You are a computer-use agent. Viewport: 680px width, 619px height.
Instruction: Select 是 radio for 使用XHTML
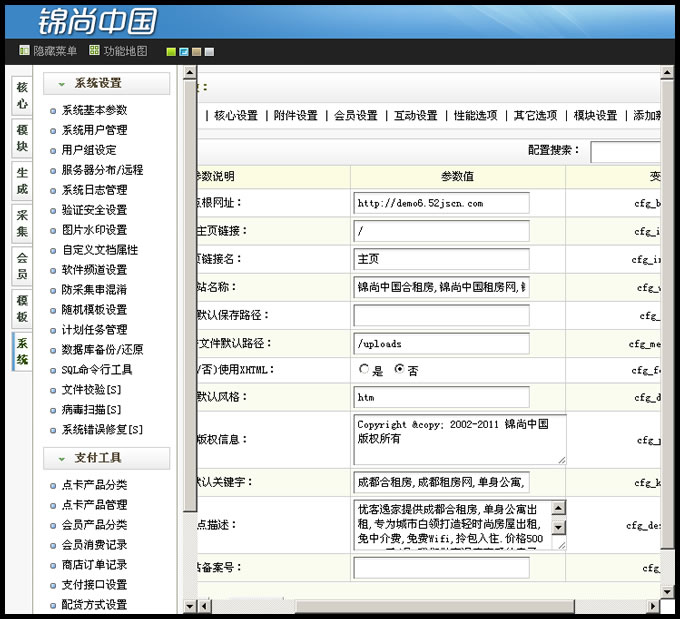[364, 369]
